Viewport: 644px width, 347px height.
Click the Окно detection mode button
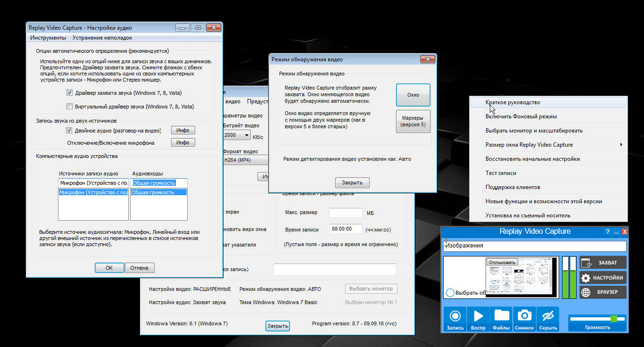(x=413, y=95)
